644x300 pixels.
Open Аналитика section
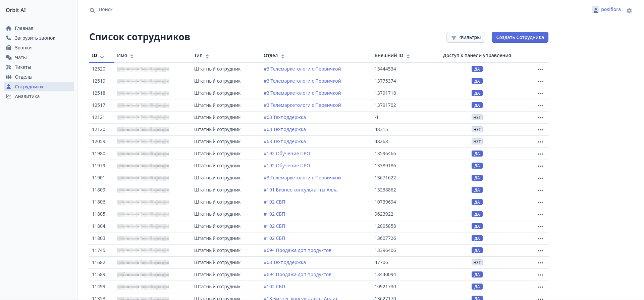[x=27, y=96]
